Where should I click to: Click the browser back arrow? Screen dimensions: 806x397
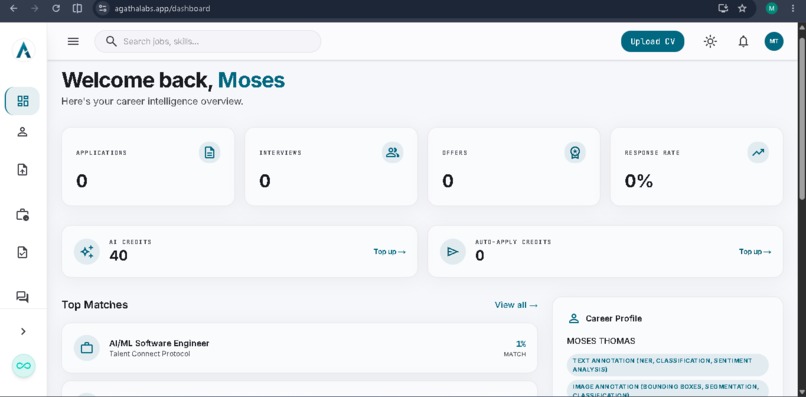pos(14,8)
